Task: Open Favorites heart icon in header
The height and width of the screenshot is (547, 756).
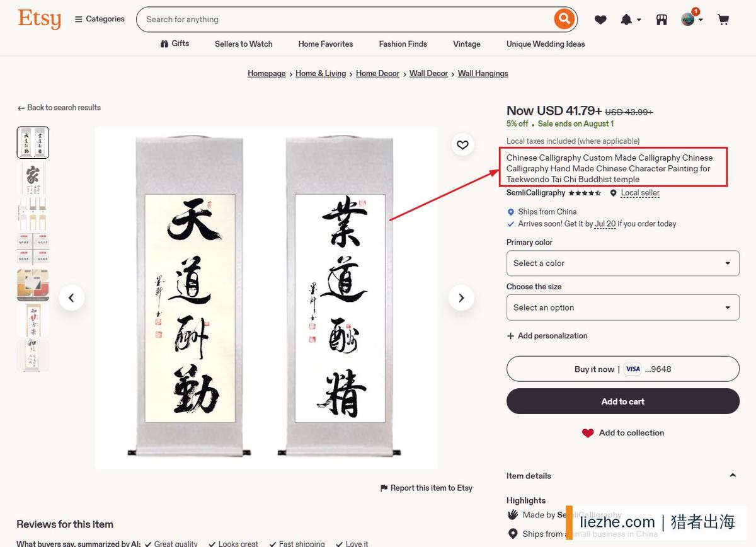Action: pos(600,20)
